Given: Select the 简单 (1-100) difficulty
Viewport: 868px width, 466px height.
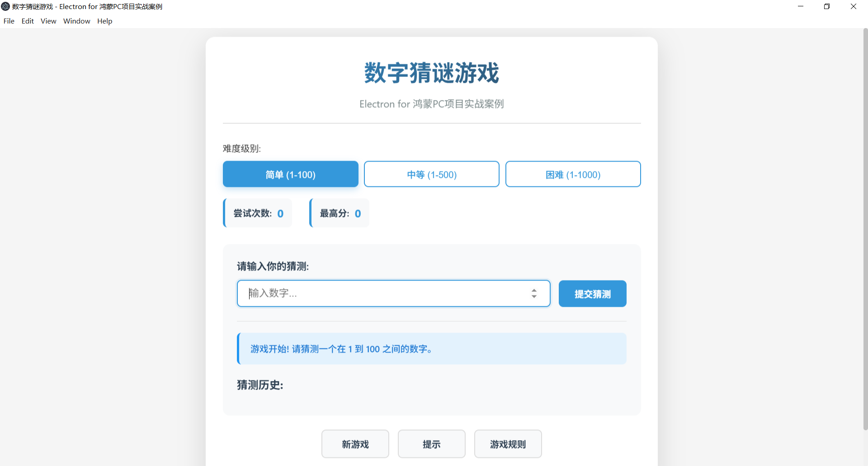Looking at the screenshot, I should [x=290, y=174].
